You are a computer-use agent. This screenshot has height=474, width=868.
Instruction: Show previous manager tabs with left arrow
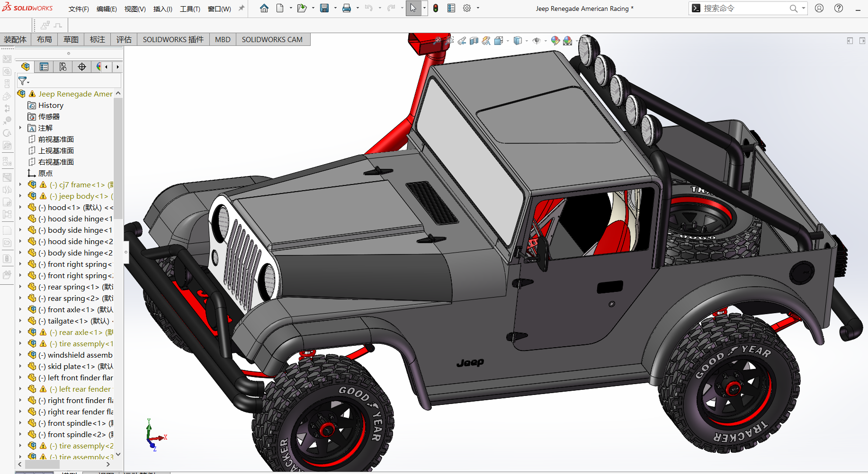click(x=107, y=67)
